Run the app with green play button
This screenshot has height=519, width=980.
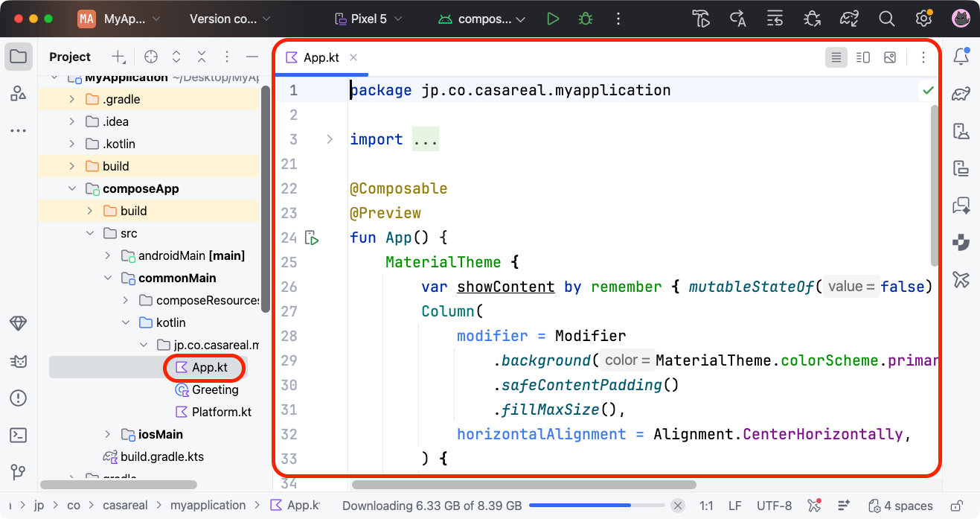coord(552,19)
